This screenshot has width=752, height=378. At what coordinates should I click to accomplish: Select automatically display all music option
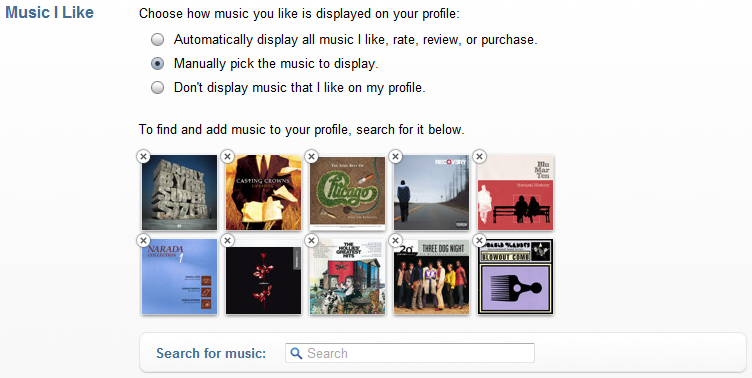click(x=157, y=39)
